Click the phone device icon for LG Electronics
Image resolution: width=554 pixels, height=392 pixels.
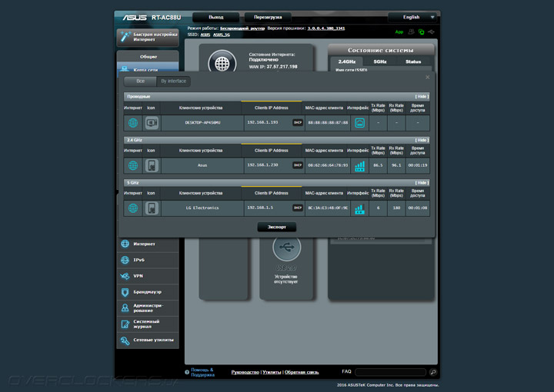[x=152, y=208]
